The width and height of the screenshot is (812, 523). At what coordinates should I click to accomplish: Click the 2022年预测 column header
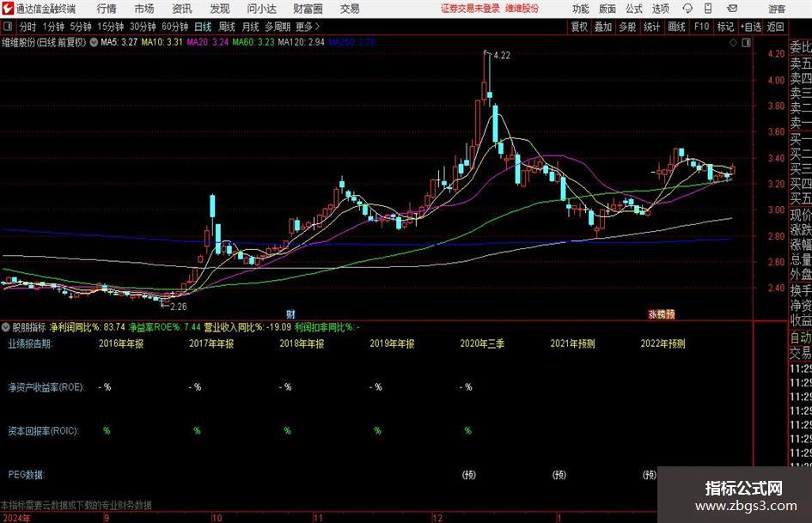(x=662, y=344)
